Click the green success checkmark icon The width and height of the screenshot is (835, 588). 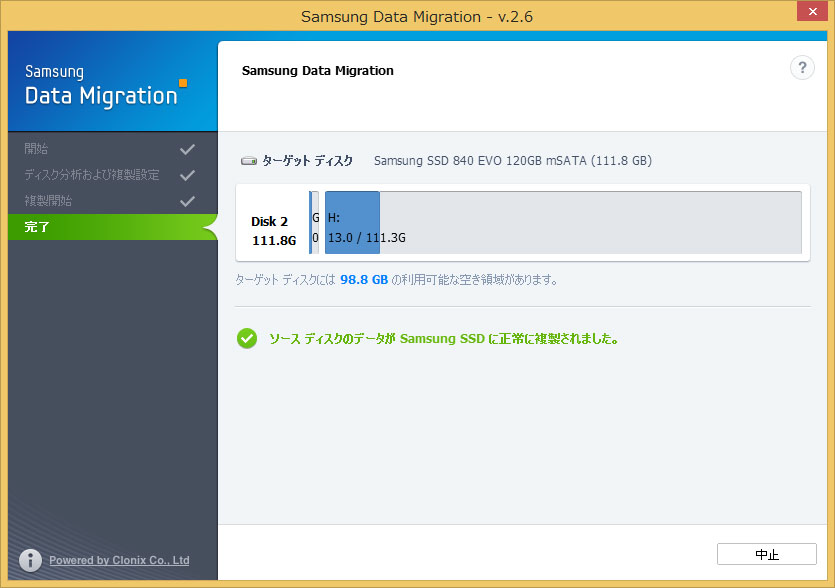tap(247, 339)
